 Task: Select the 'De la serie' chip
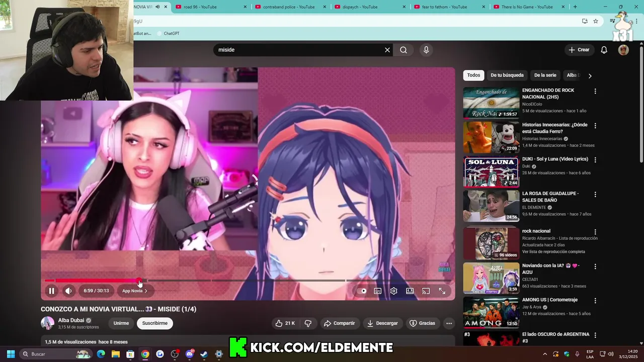[545, 75]
